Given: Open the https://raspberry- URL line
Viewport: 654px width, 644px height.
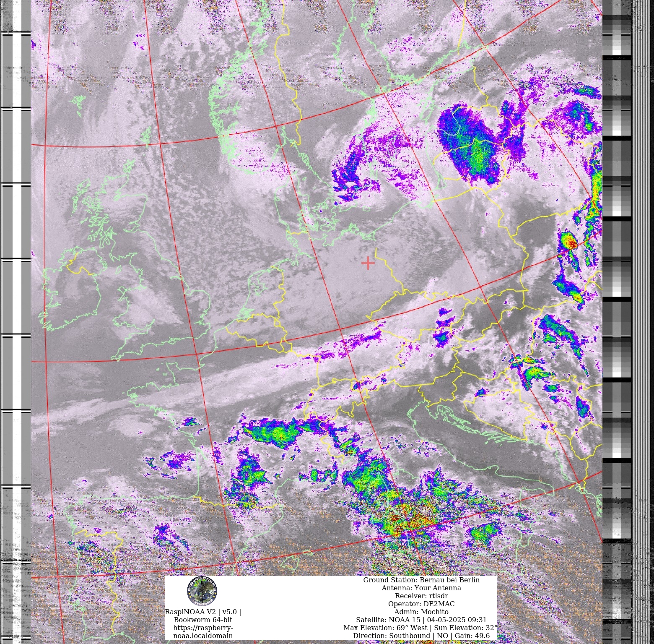Looking at the screenshot, I should (x=203, y=628).
